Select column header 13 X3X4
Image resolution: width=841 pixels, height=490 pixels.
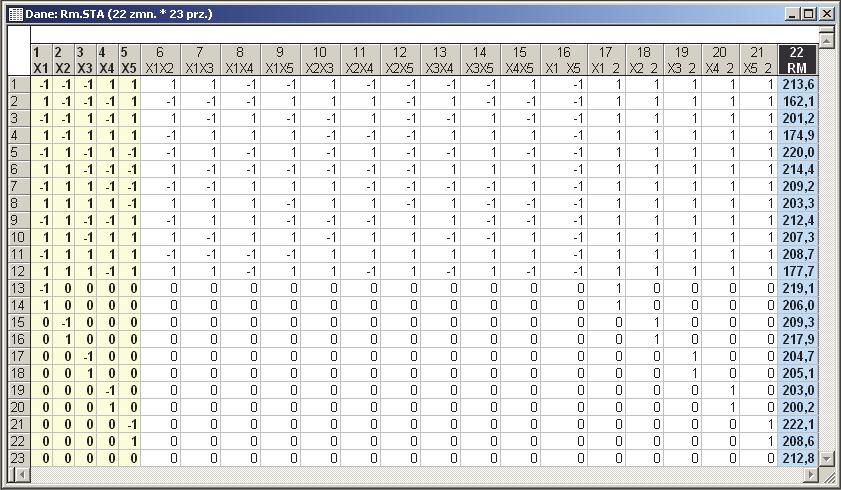(x=440, y=60)
